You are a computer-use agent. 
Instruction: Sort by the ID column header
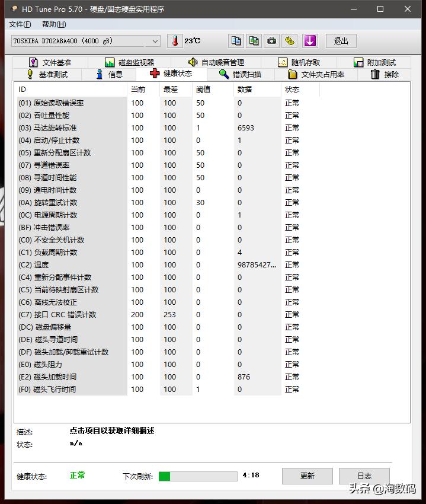(71, 90)
